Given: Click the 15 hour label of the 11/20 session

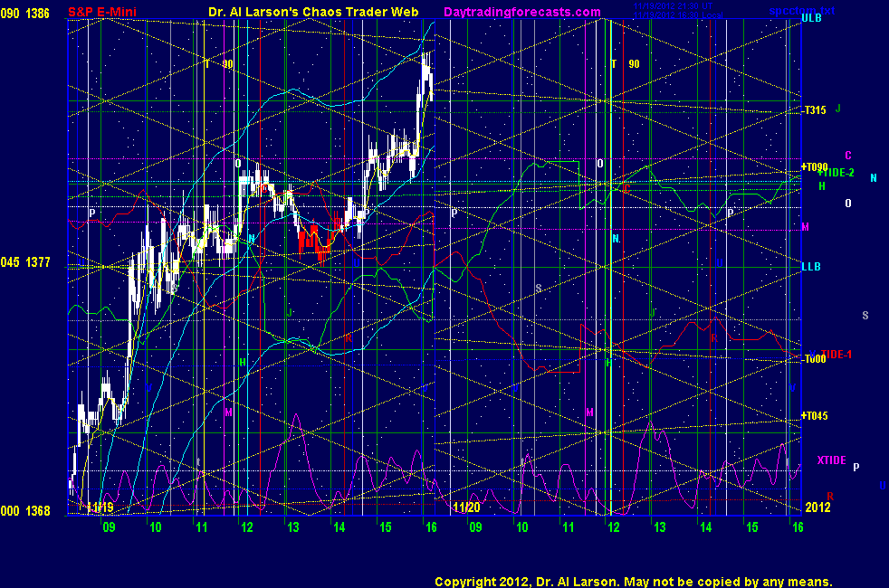Looking at the screenshot, I should [751, 527].
